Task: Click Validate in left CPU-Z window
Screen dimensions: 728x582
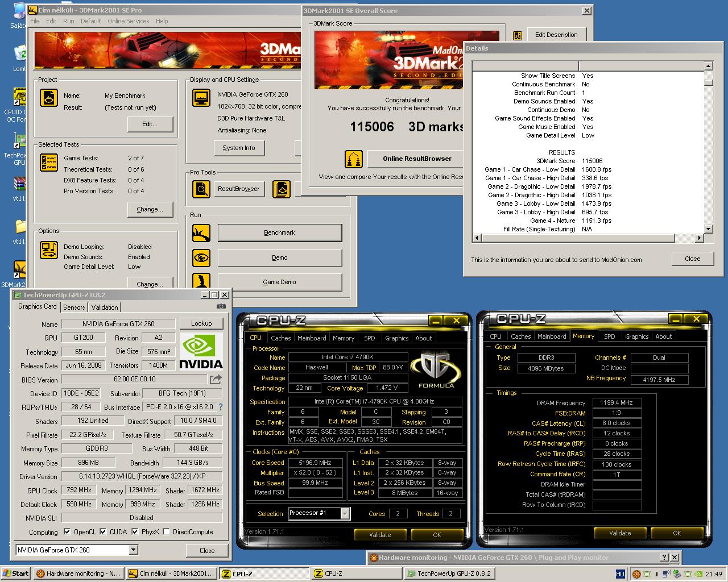Action: (x=380, y=535)
